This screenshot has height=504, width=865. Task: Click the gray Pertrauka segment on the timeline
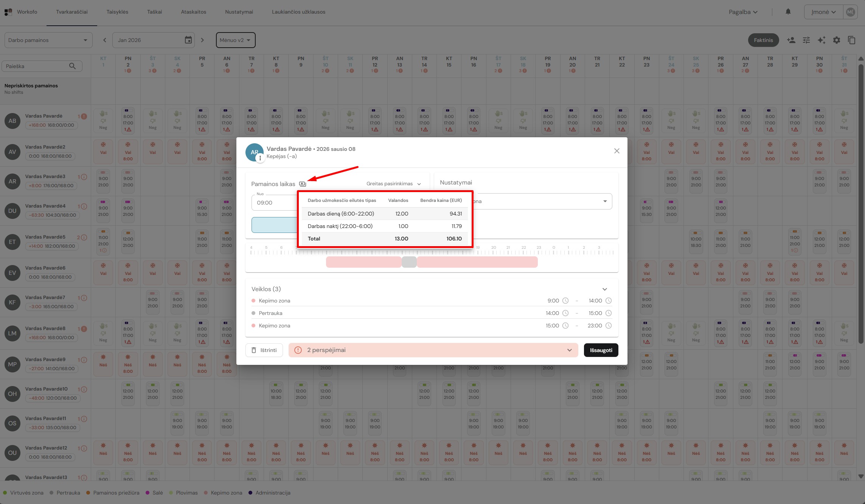pyautogui.click(x=409, y=262)
